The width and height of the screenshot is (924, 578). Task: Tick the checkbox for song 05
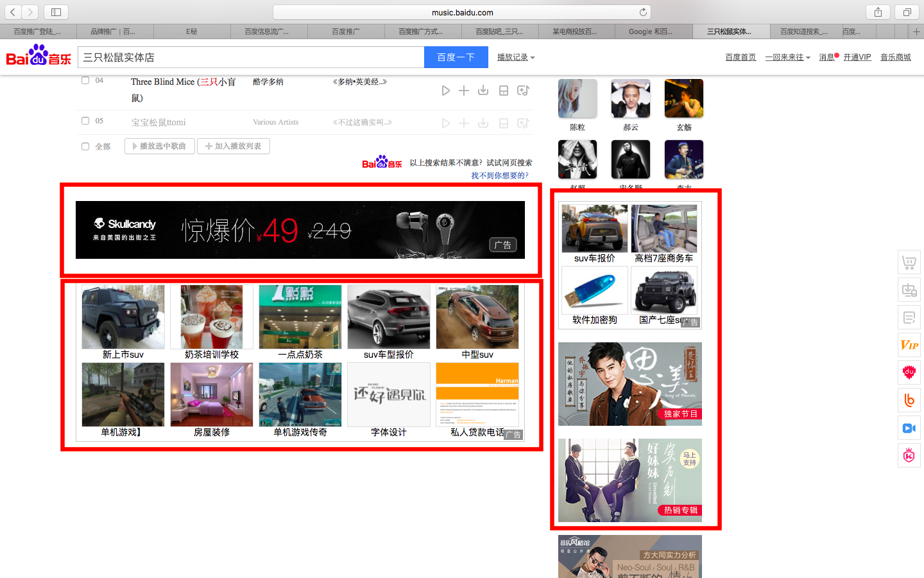(85, 121)
